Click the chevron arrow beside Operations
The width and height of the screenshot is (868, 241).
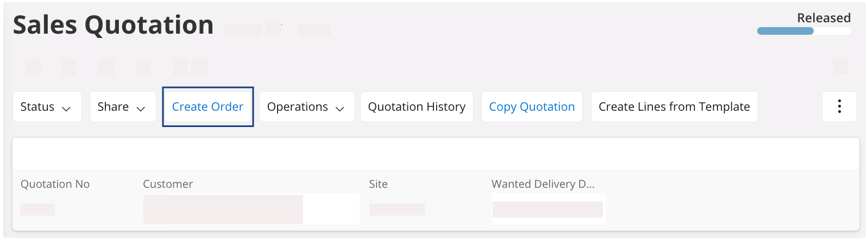pyautogui.click(x=340, y=109)
